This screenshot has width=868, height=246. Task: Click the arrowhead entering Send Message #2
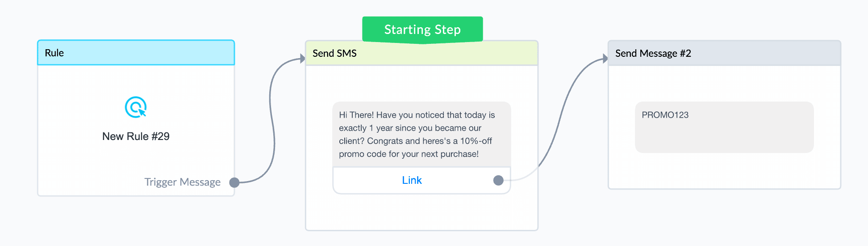pyautogui.click(x=605, y=59)
